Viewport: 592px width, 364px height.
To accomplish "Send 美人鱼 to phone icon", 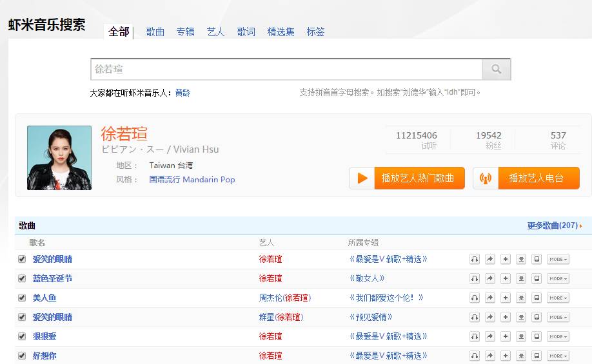I will tap(537, 298).
